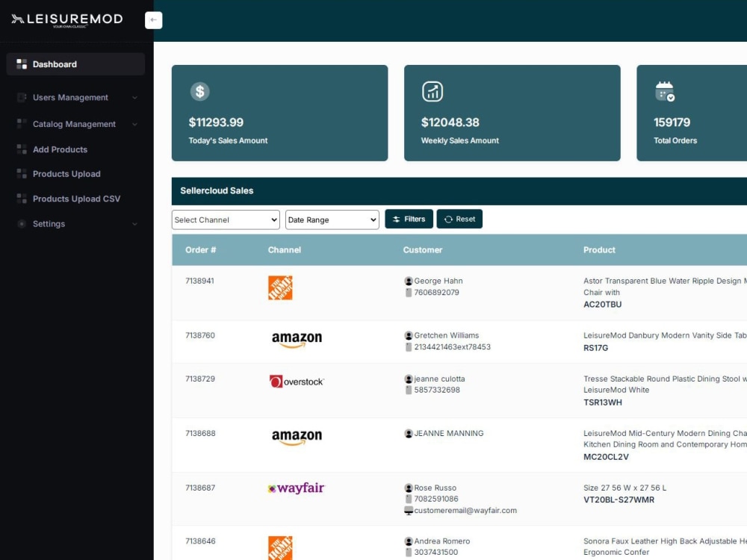Screen dimensions: 747x560
Task: Click the Channel column header
Action: coord(285,250)
